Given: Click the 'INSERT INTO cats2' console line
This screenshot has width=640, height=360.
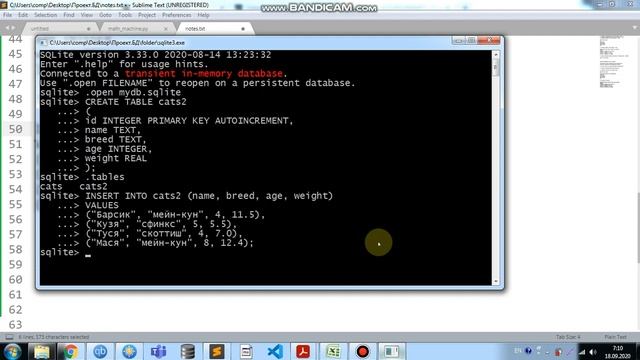Looking at the screenshot, I should pos(187,196).
